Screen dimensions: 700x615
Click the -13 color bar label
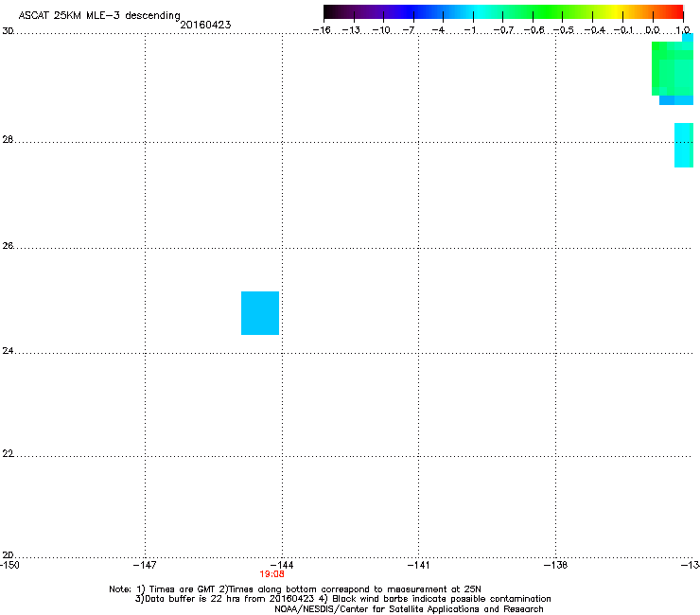click(351, 30)
